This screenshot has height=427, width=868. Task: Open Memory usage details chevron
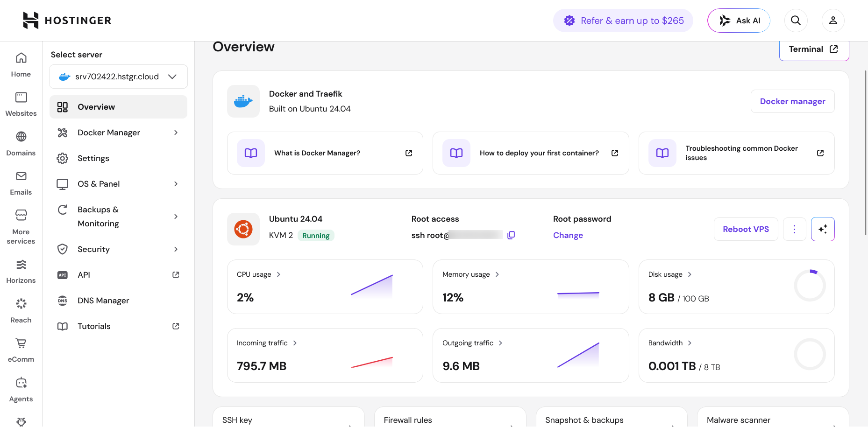point(497,274)
